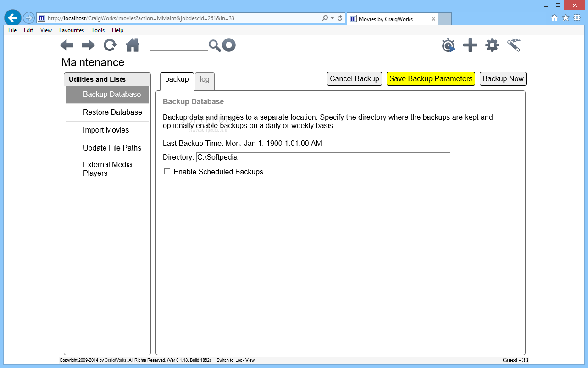Go to the Home house icon
The width and height of the screenshot is (588, 368).
coord(133,45)
